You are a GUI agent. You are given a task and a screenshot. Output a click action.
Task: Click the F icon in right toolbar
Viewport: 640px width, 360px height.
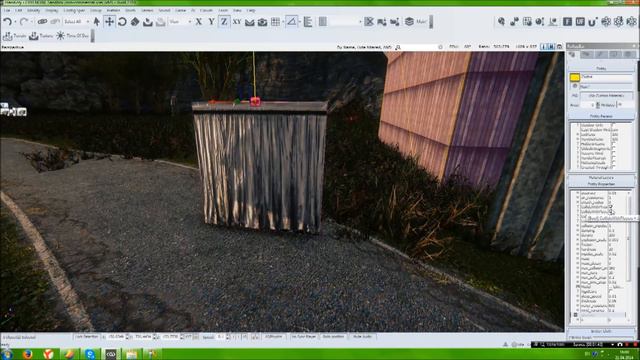tap(567, 22)
